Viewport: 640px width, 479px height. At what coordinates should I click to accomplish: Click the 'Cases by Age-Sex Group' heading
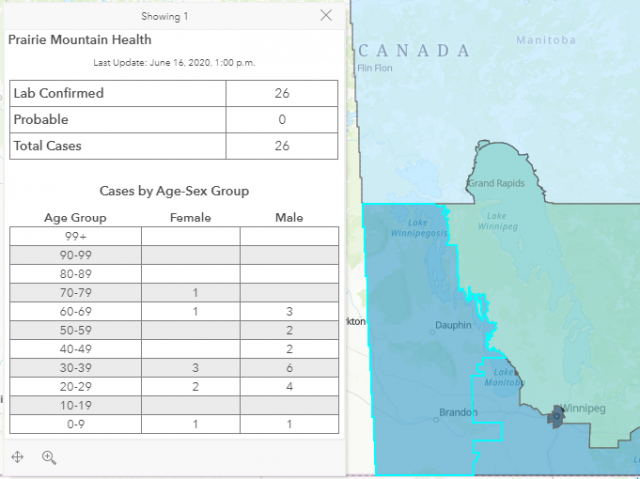[174, 191]
